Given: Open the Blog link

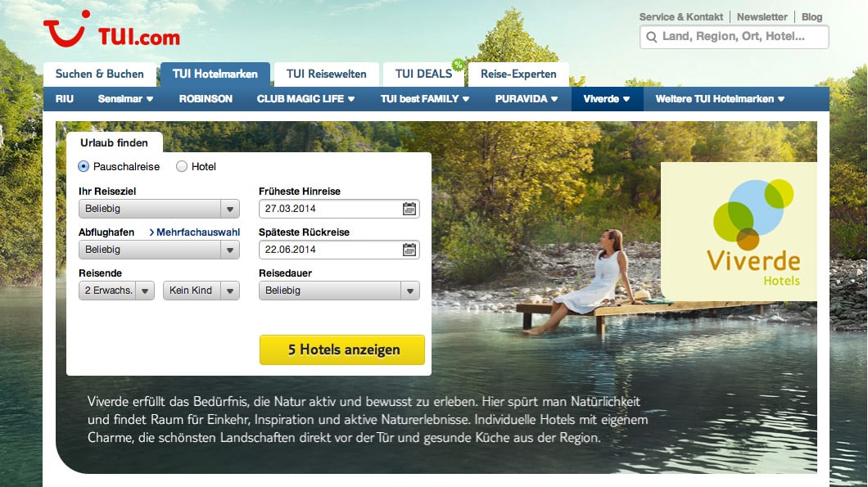Looking at the screenshot, I should click(811, 17).
